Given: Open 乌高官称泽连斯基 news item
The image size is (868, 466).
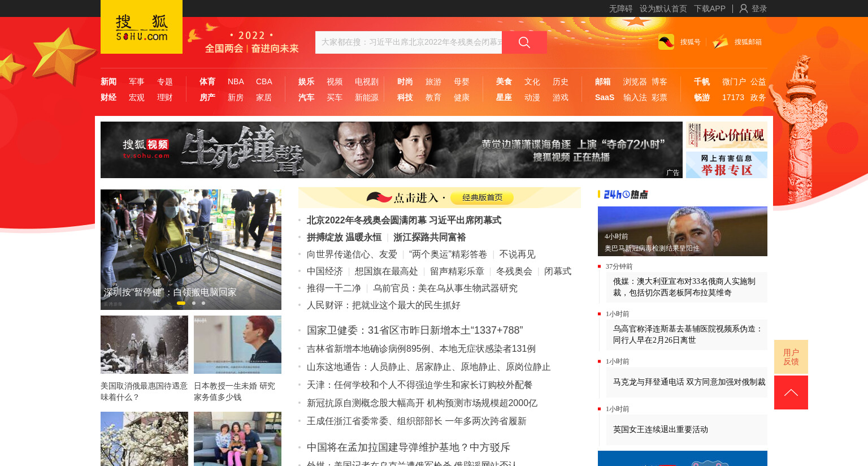Looking at the screenshot, I should (x=687, y=334).
